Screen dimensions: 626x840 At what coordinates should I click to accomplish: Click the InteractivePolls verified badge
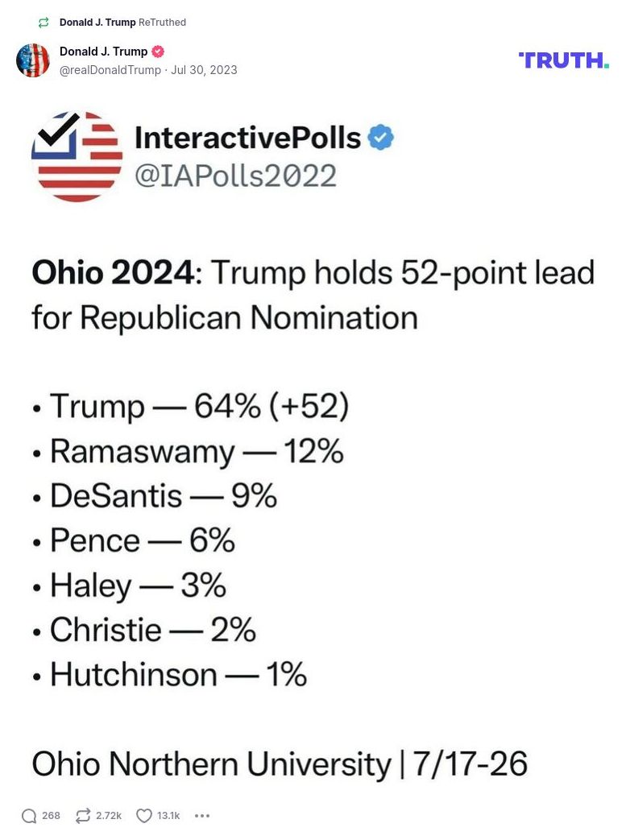point(379,137)
